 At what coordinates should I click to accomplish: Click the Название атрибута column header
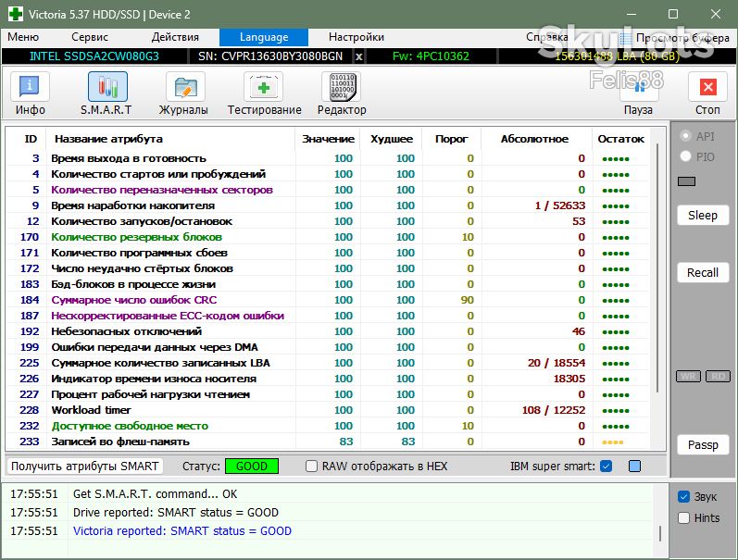(x=108, y=139)
